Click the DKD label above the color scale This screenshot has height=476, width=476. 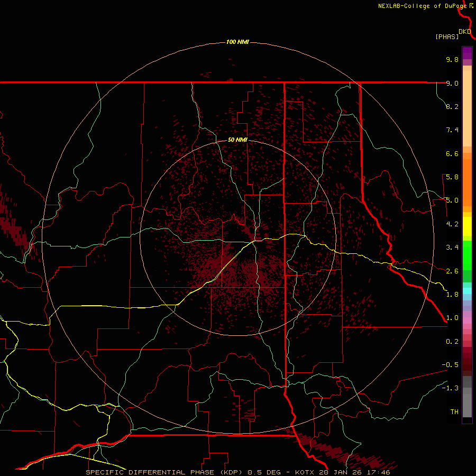(465, 32)
